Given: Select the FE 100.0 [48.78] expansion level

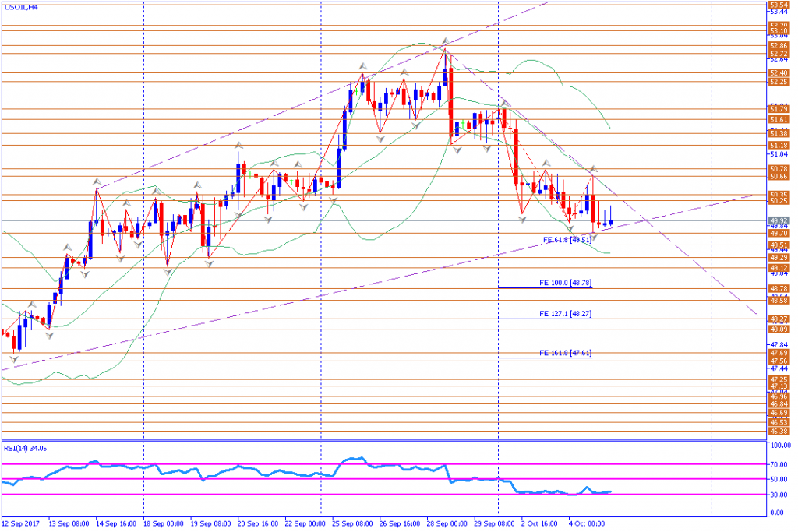Looking at the screenshot, I should pyautogui.click(x=566, y=283).
